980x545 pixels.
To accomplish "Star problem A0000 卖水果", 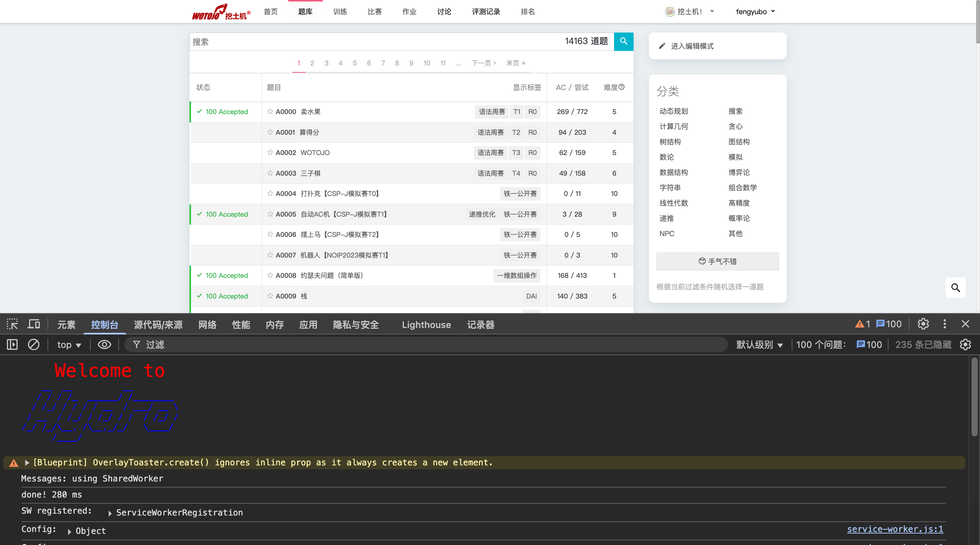I will (270, 111).
